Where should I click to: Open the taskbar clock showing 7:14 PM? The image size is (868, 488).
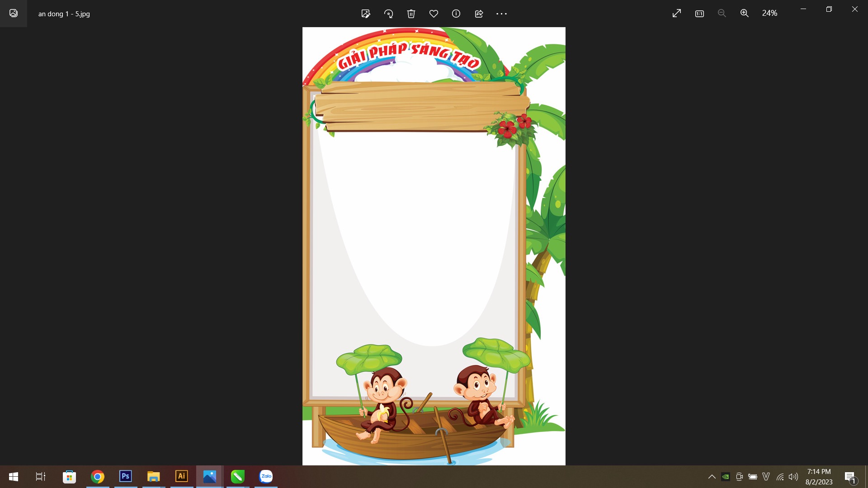click(819, 477)
